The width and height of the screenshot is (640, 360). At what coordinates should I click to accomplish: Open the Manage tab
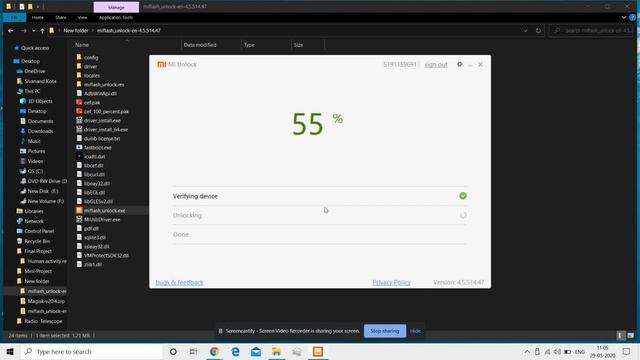[x=116, y=7]
